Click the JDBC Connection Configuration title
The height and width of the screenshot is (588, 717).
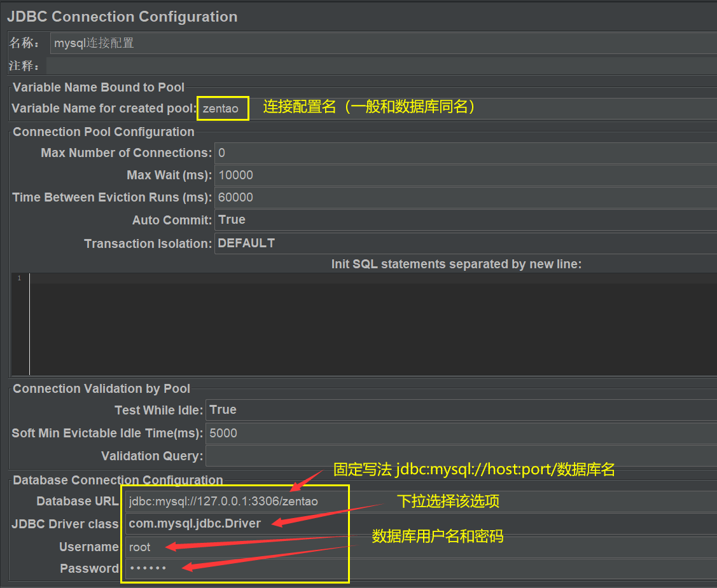click(122, 17)
